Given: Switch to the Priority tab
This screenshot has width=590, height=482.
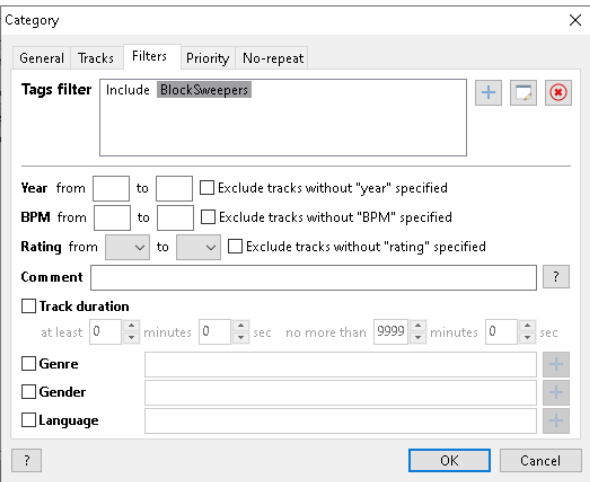Looking at the screenshot, I should (x=208, y=58).
